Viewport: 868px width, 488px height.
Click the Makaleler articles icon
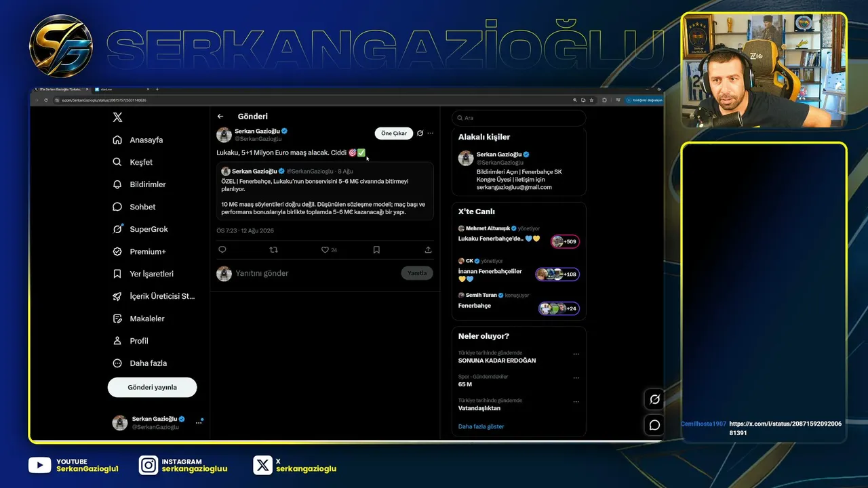pyautogui.click(x=117, y=319)
